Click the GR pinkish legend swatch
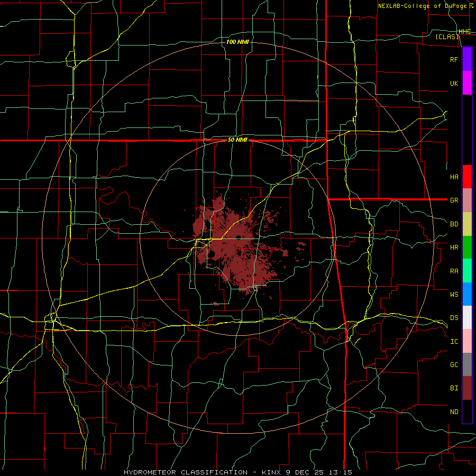The height and width of the screenshot is (476, 476). [467, 200]
